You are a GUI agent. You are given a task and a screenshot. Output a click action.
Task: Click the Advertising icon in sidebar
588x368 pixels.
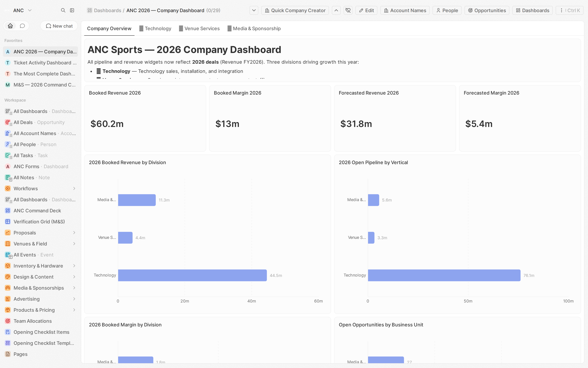pyautogui.click(x=8, y=299)
